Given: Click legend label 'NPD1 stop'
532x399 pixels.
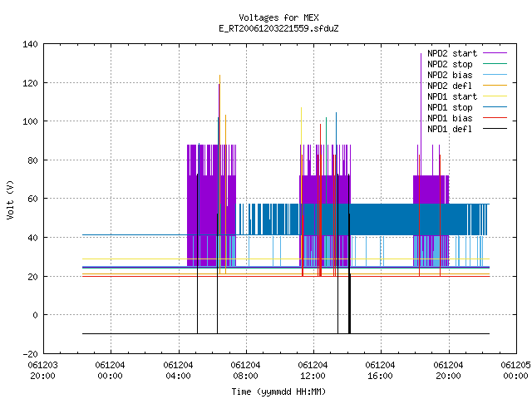Looking at the screenshot, I should point(450,107).
